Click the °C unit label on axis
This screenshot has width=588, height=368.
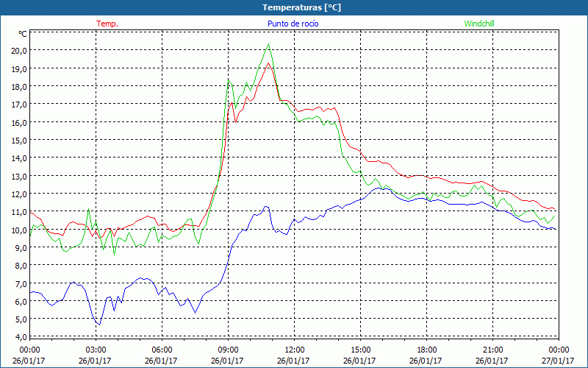[x=23, y=34]
